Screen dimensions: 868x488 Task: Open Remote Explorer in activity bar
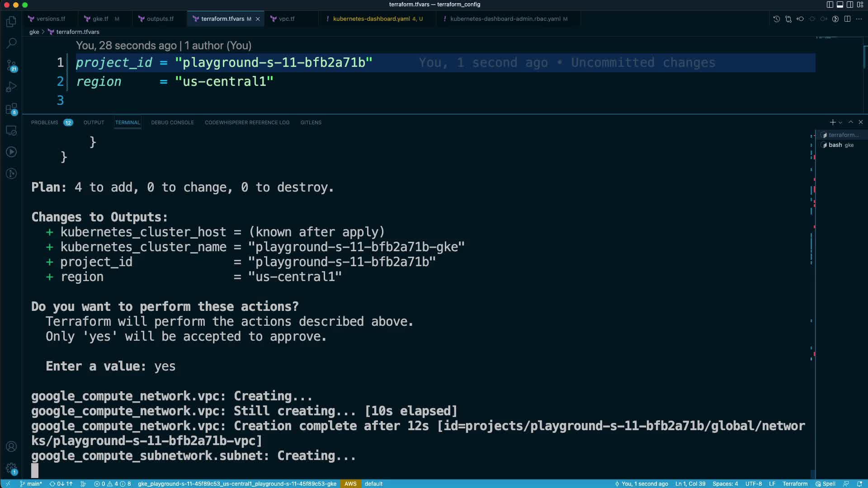coord(11,131)
